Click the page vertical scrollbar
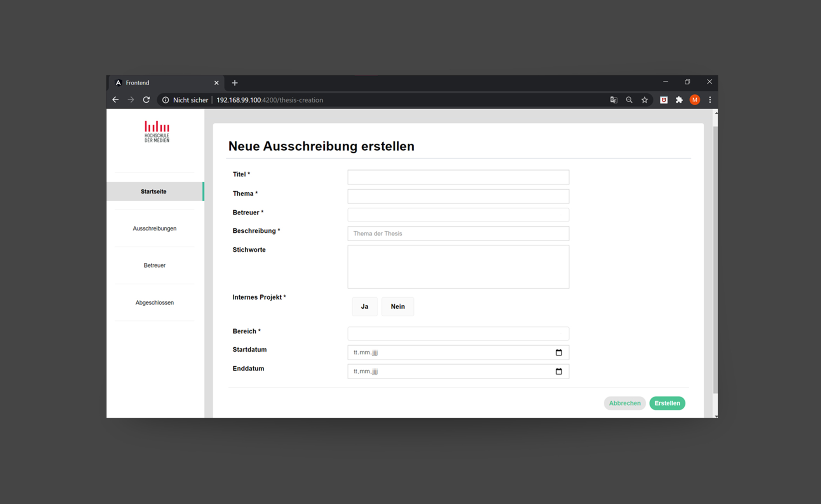Screen dimensions: 821x504 (715, 260)
